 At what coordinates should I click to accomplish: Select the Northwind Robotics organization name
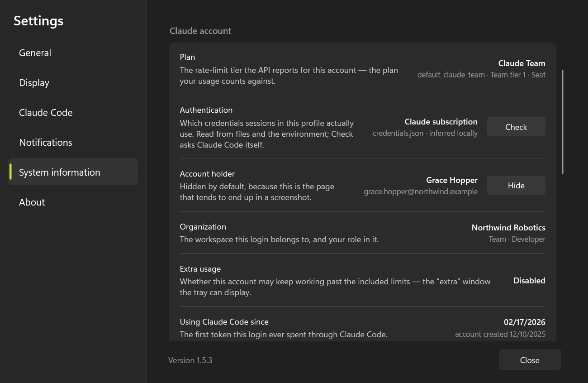click(508, 228)
